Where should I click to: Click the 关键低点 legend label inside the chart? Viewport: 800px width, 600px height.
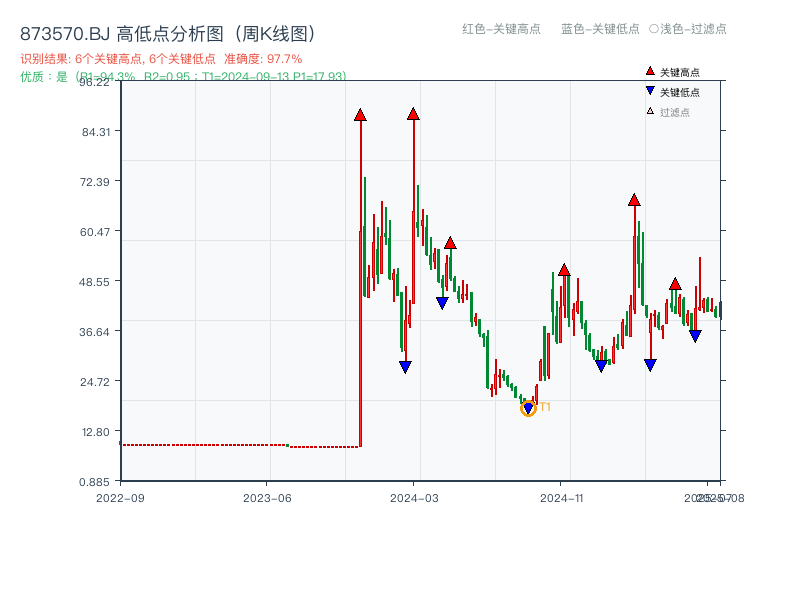[680, 92]
